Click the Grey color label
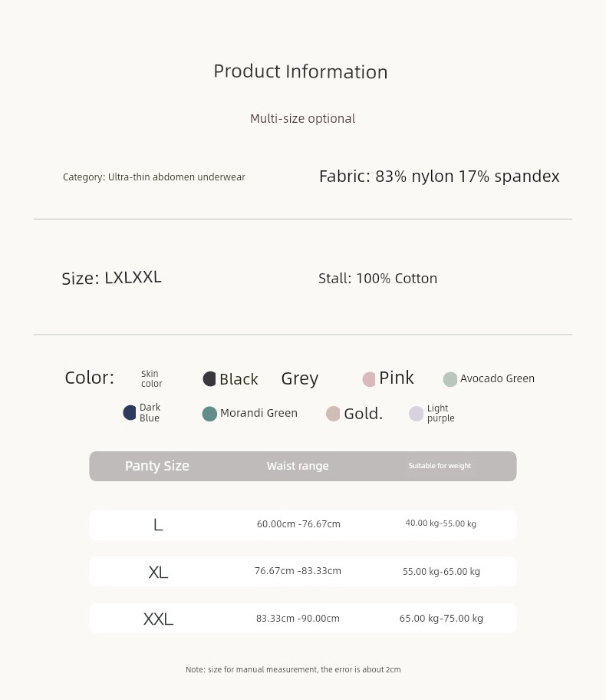606x700 pixels. [x=299, y=378]
